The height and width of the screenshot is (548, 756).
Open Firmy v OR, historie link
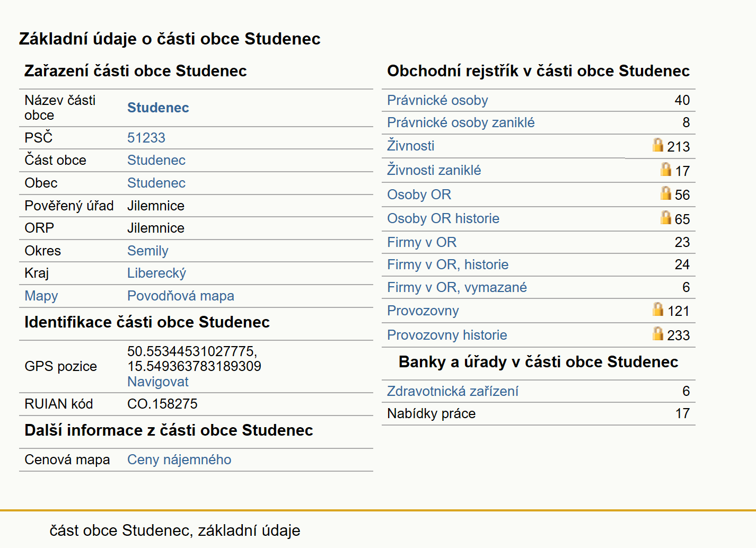[x=448, y=264]
